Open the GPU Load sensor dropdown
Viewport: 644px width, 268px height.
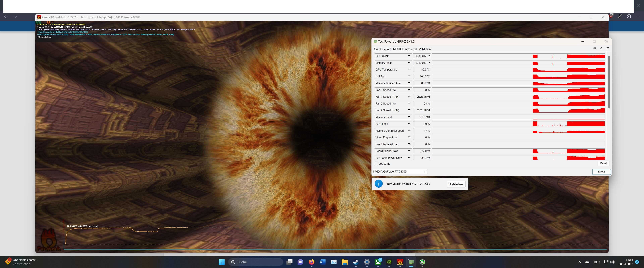coord(409,124)
